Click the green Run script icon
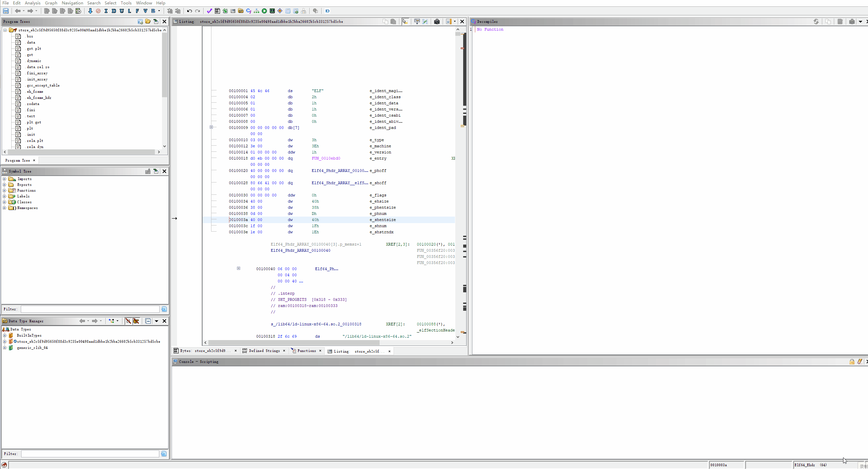This screenshot has height=469, width=868. (264, 11)
